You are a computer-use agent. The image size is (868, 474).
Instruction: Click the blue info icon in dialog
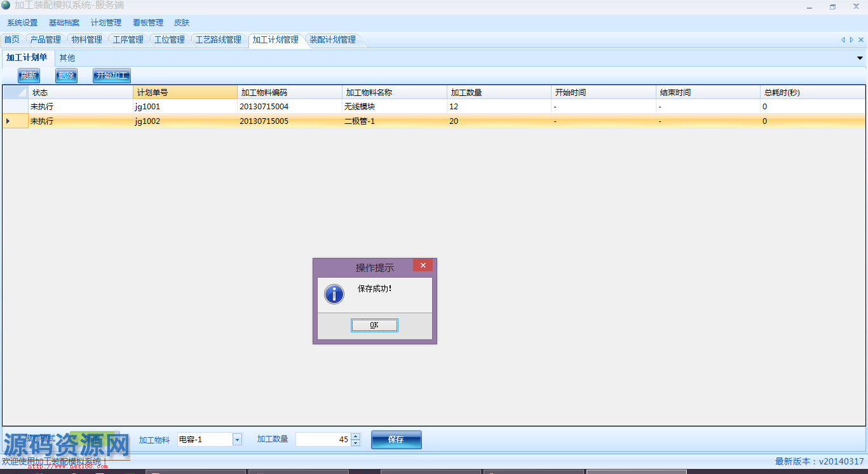334,294
